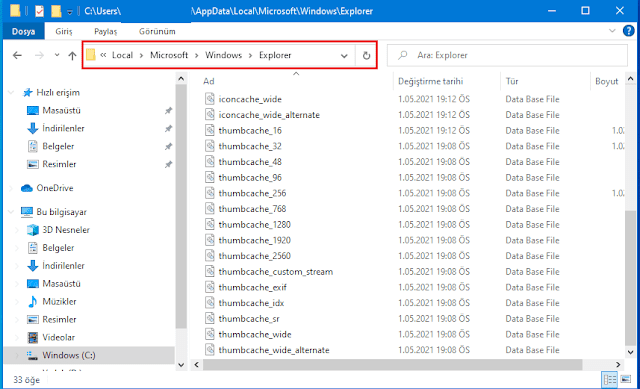
Task: Open Videolar folder in the tree
Action: (58, 338)
